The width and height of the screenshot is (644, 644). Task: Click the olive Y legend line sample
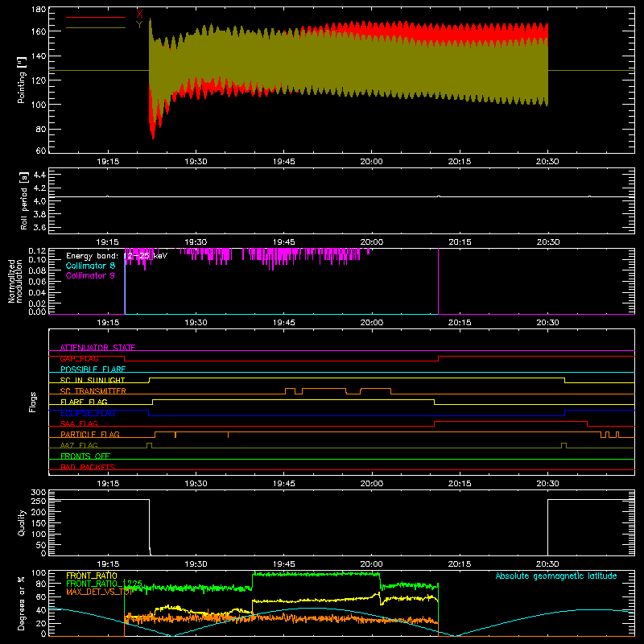(96, 27)
